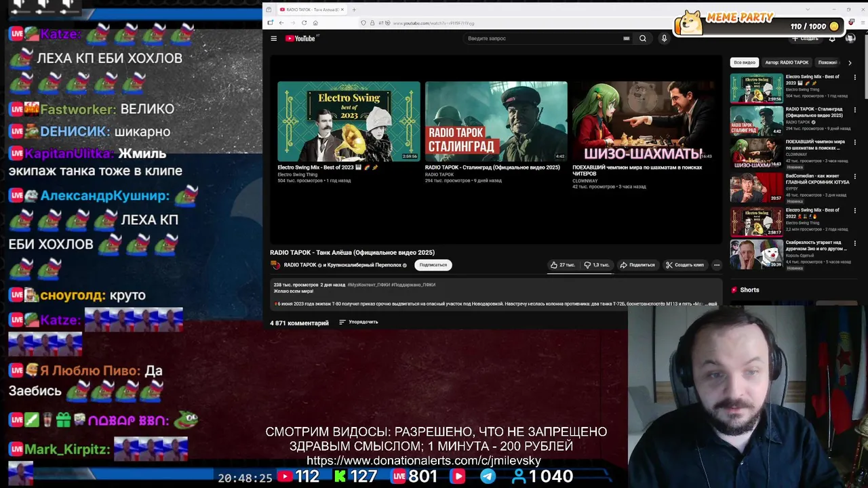The height and width of the screenshot is (488, 868).
Task: Click the browser address bar URL
Action: (x=433, y=23)
